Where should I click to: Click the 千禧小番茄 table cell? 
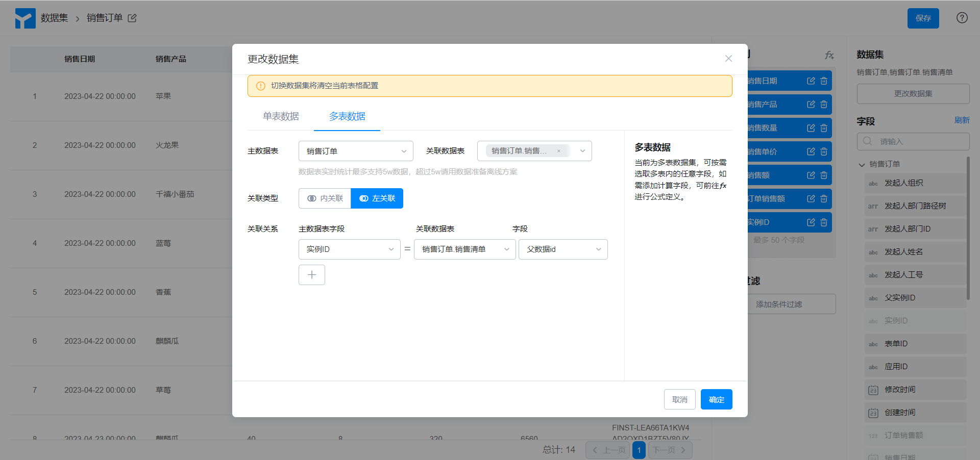pyautogui.click(x=175, y=194)
